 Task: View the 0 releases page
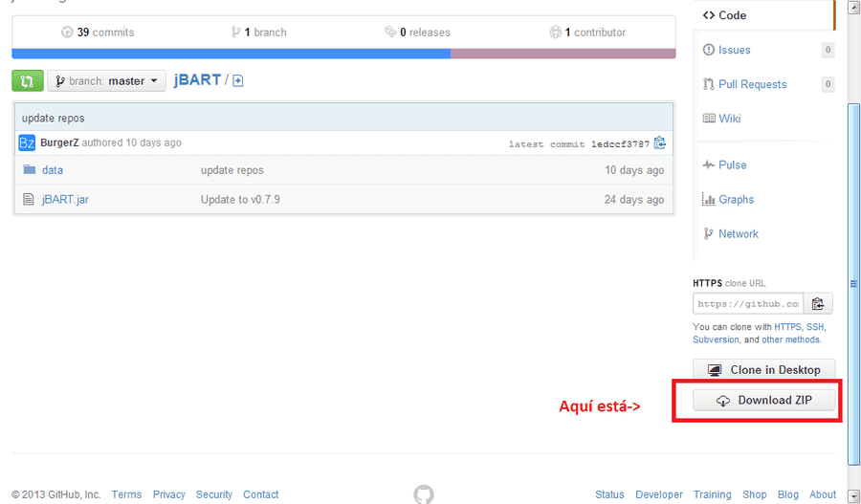(x=417, y=33)
